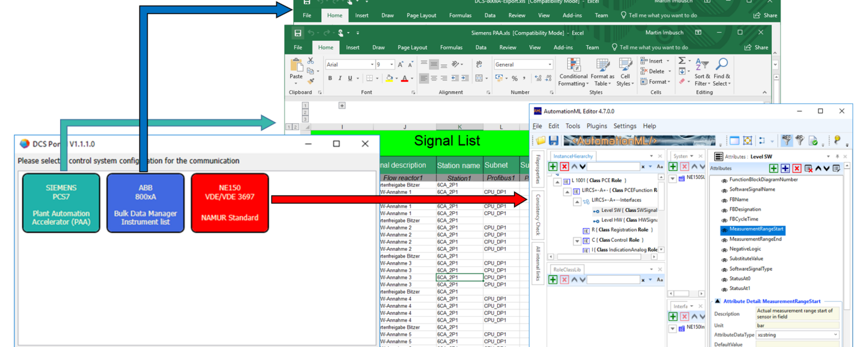Click Find & Select in Siemens PAA ribbon
The width and height of the screenshot is (868, 347).
[722, 72]
